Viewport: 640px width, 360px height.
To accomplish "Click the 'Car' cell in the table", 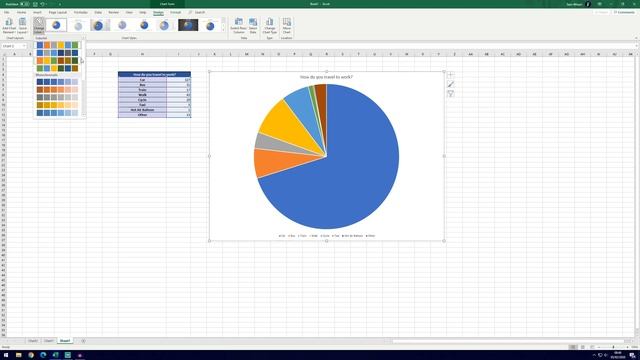I will point(142,80).
